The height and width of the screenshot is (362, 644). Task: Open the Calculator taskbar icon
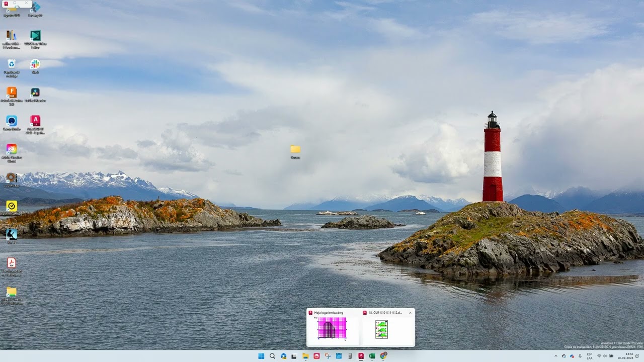coord(339,356)
